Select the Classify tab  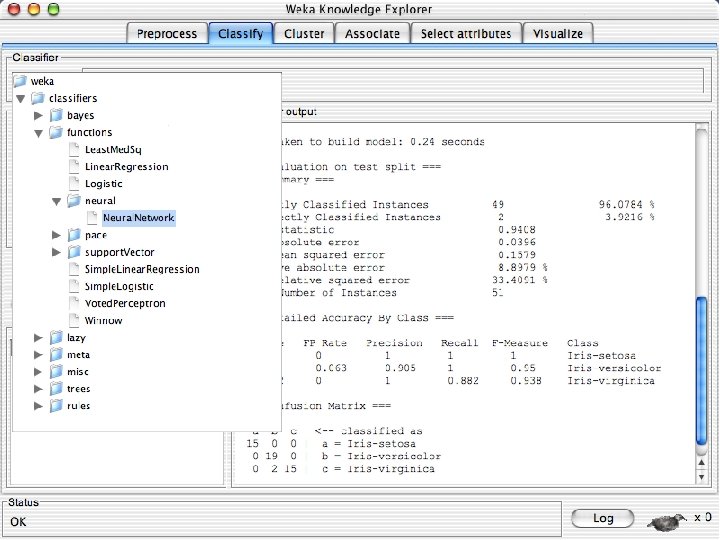pyautogui.click(x=241, y=34)
